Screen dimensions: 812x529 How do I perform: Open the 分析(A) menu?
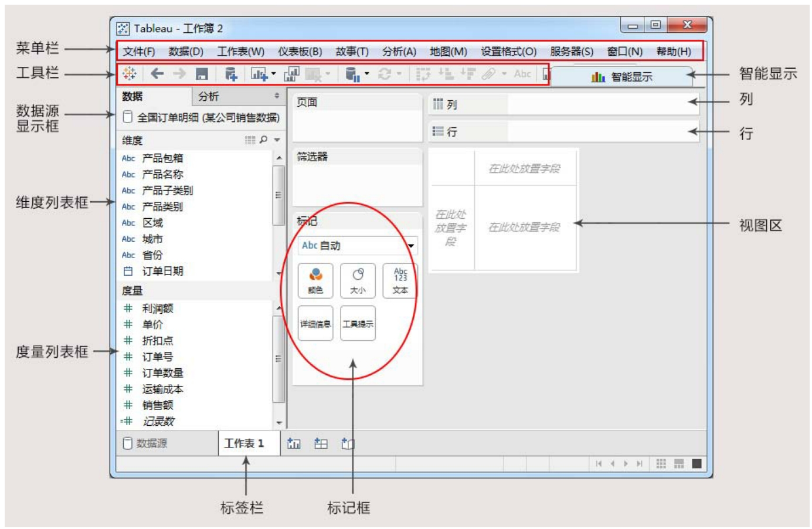pyautogui.click(x=399, y=52)
